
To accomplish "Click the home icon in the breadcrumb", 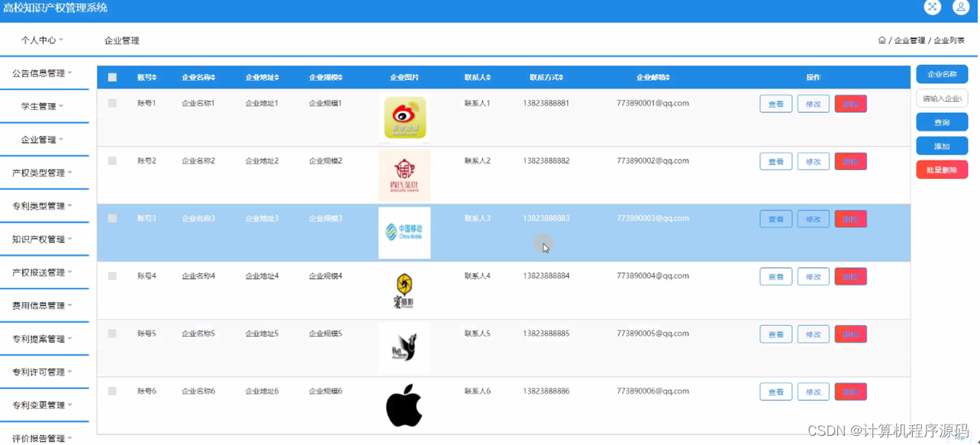I will pos(881,40).
